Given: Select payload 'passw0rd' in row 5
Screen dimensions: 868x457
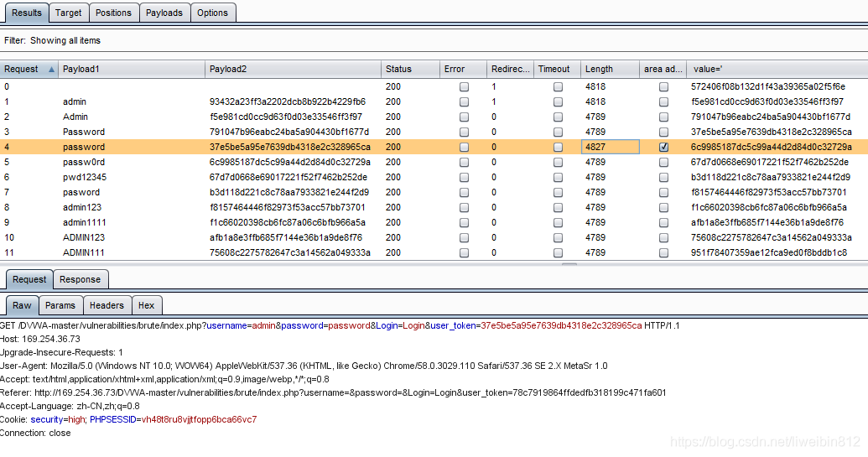Looking at the screenshot, I should (84, 162).
